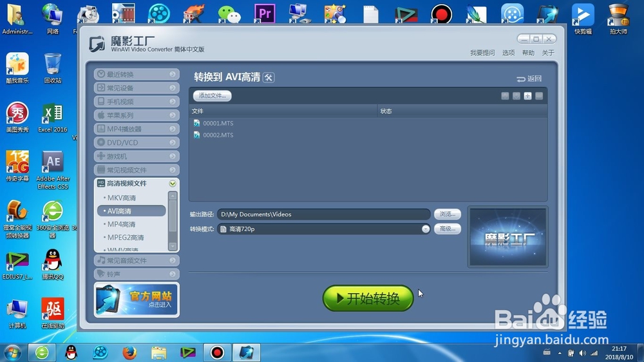
Task: Open the 帮助 menu
Action: click(528, 53)
